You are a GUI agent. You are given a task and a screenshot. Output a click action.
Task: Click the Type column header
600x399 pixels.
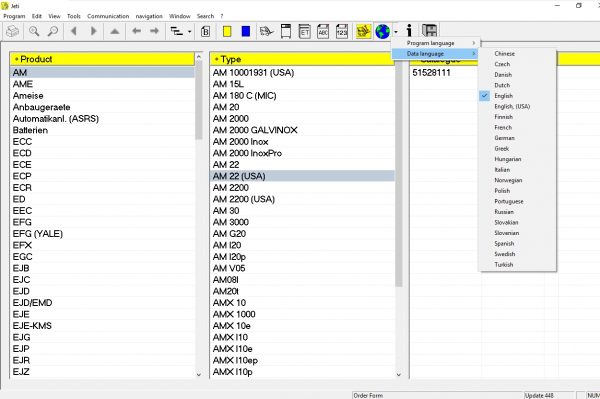[x=302, y=59]
